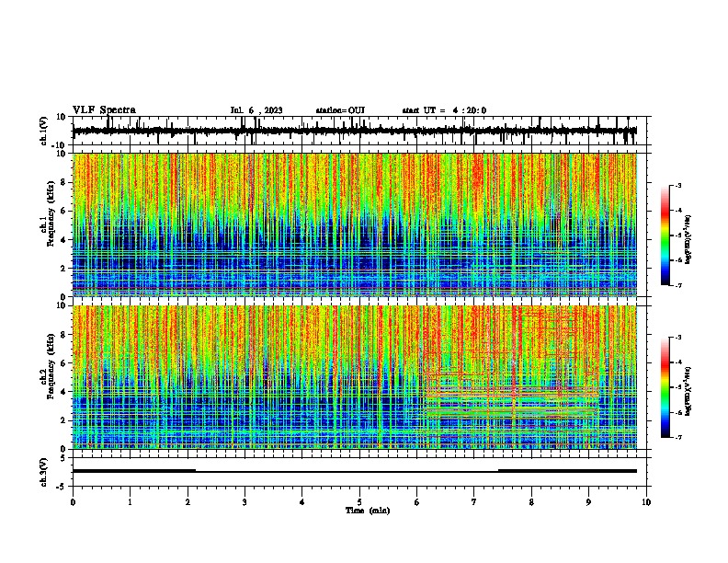Click the ch.1 voltage waveform trace

[355, 131]
